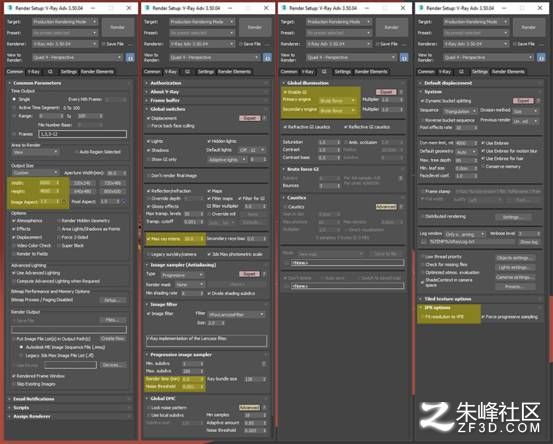Toggle Fit resolution to VFB checkbox
This screenshot has height=444, width=553.
tap(422, 317)
